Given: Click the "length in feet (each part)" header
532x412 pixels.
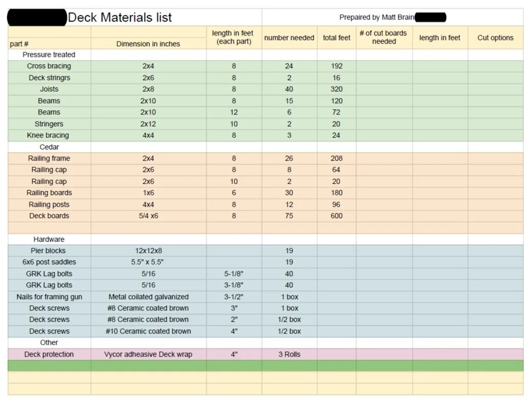Looking at the screenshot, I should pyautogui.click(x=234, y=37).
